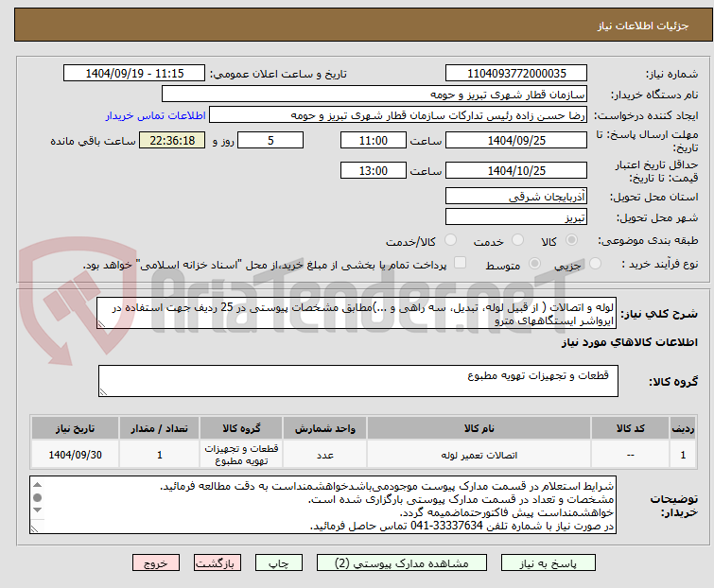Select the 'متوسط' purchase type radio

click(x=534, y=264)
